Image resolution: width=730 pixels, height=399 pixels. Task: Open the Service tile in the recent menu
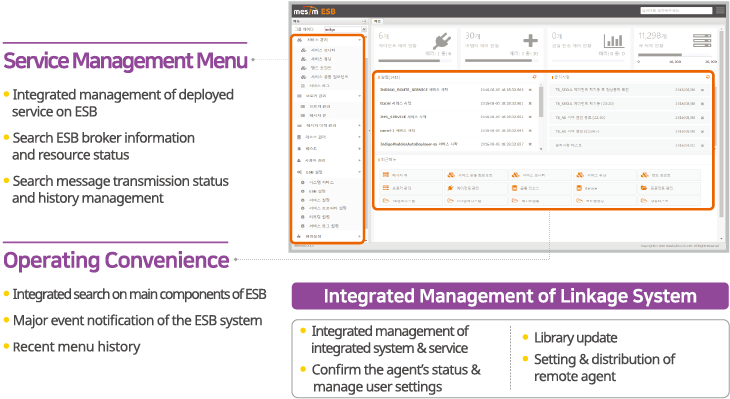tap(605, 188)
